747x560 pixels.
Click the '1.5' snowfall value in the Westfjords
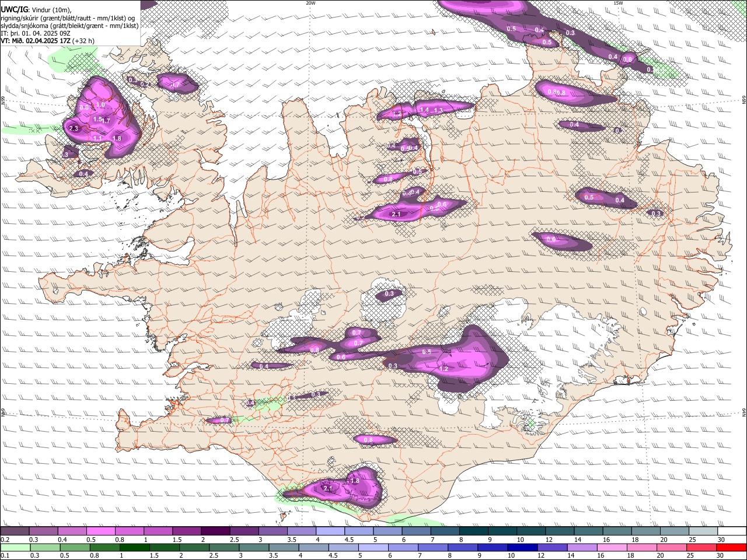point(97,119)
